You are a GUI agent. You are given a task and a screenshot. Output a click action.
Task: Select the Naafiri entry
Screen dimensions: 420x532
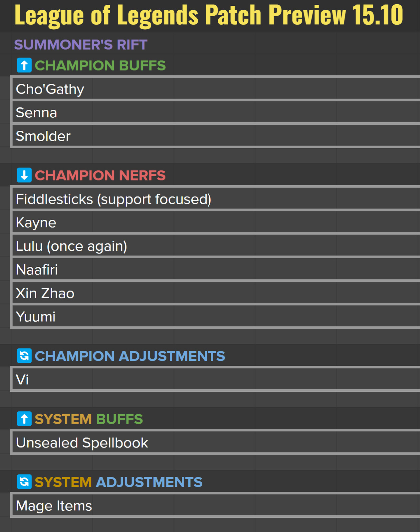(x=37, y=270)
